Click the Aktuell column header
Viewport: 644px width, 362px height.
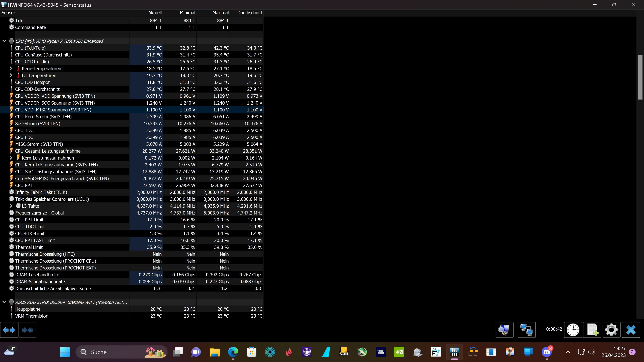(x=146, y=13)
